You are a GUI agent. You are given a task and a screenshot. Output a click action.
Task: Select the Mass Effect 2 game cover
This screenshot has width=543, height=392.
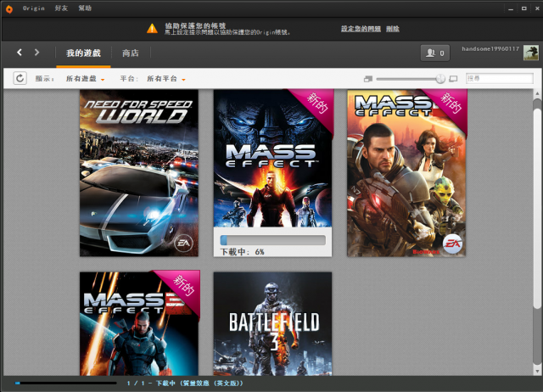406,173
